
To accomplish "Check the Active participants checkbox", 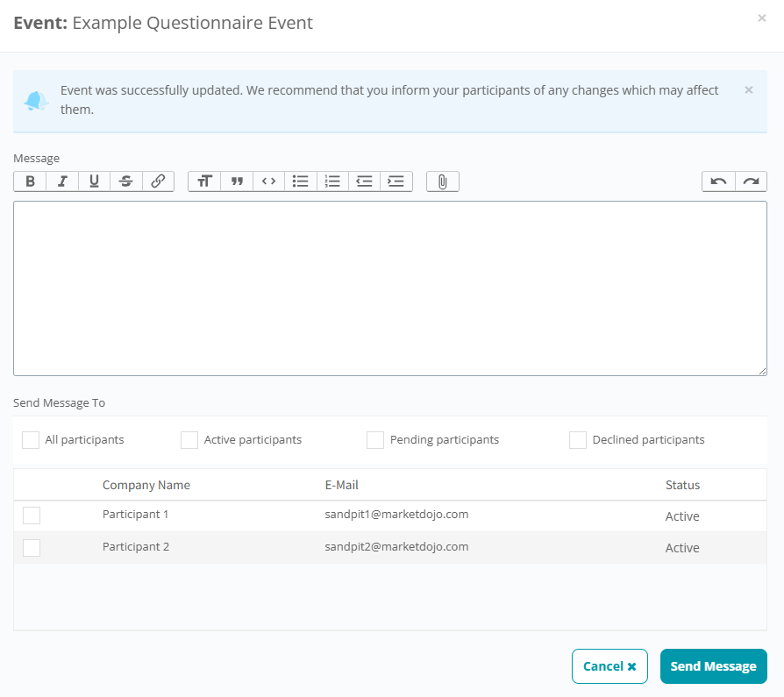I will point(189,440).
